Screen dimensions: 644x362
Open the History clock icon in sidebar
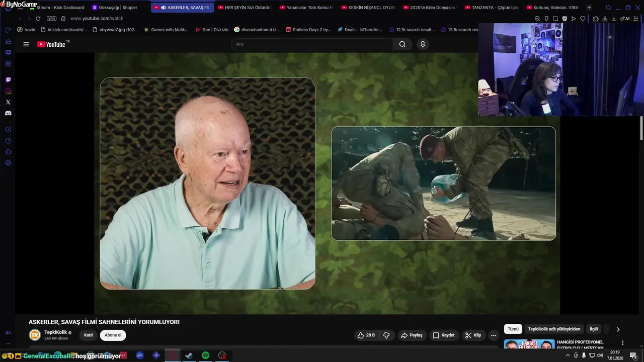8,141
